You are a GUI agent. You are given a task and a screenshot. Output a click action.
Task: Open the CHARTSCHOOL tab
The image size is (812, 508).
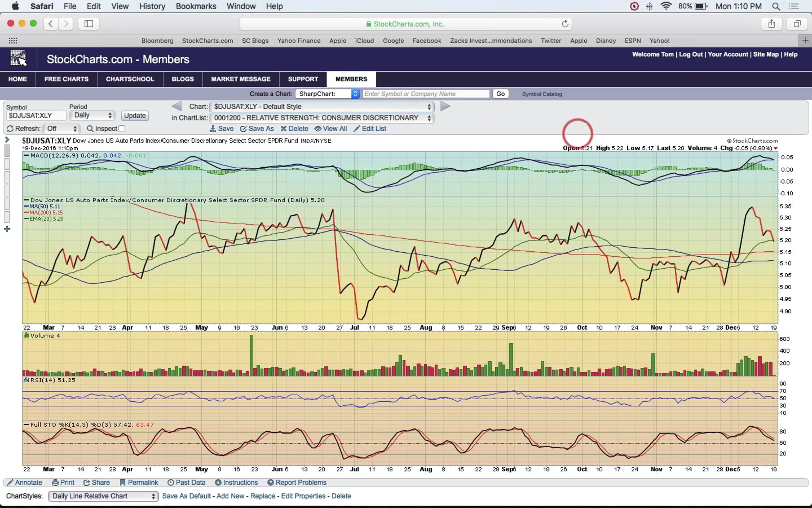[x=130, y=79]
